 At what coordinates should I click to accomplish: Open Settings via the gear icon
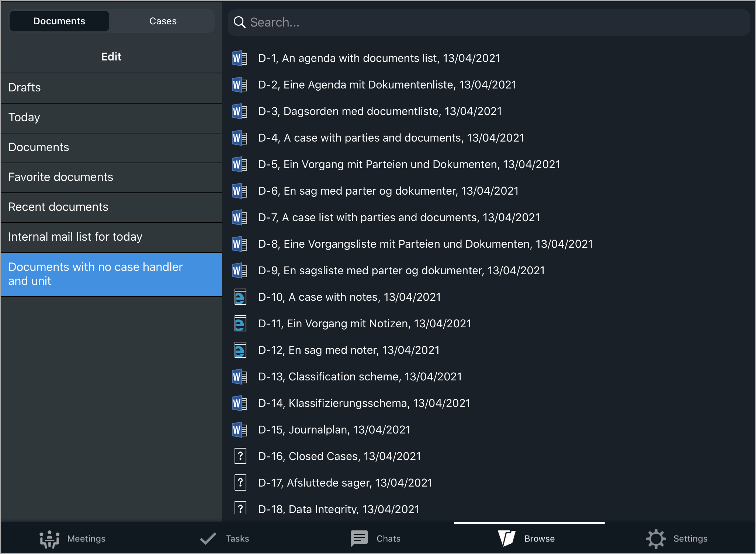[x=656, y=539]
